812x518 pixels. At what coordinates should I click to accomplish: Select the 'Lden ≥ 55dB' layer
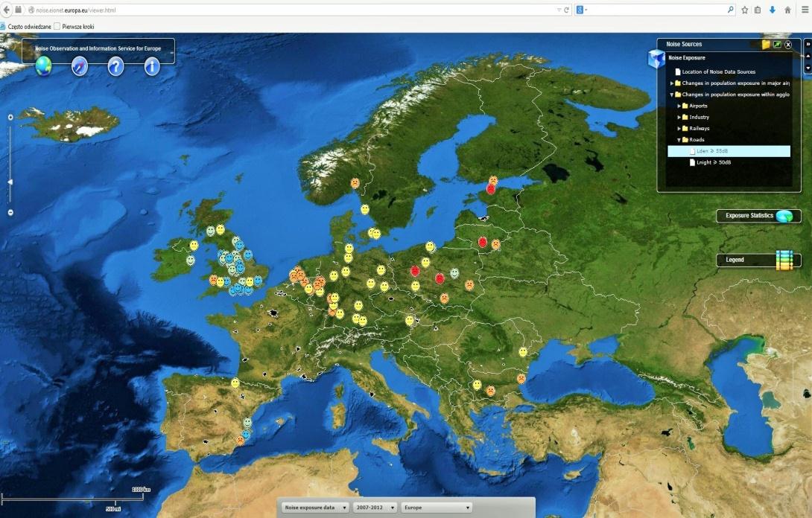(x=729, y=151)
